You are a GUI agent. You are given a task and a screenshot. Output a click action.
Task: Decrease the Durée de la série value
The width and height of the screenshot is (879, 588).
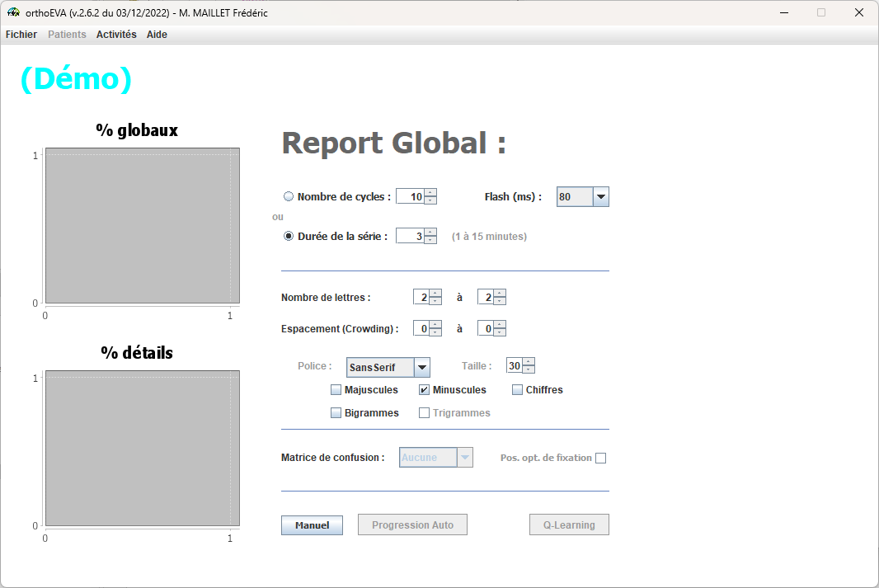[430, 240]
